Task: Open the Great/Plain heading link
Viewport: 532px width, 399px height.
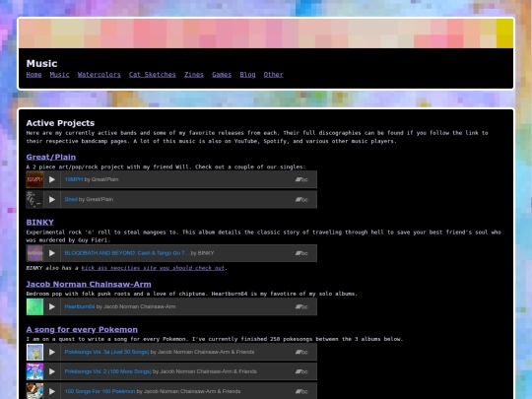Action: click(x=51, y=157)
